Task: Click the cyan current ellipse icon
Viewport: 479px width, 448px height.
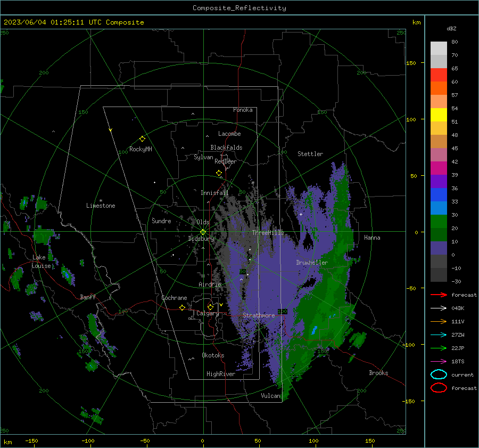Action: [x=439, y=374]
